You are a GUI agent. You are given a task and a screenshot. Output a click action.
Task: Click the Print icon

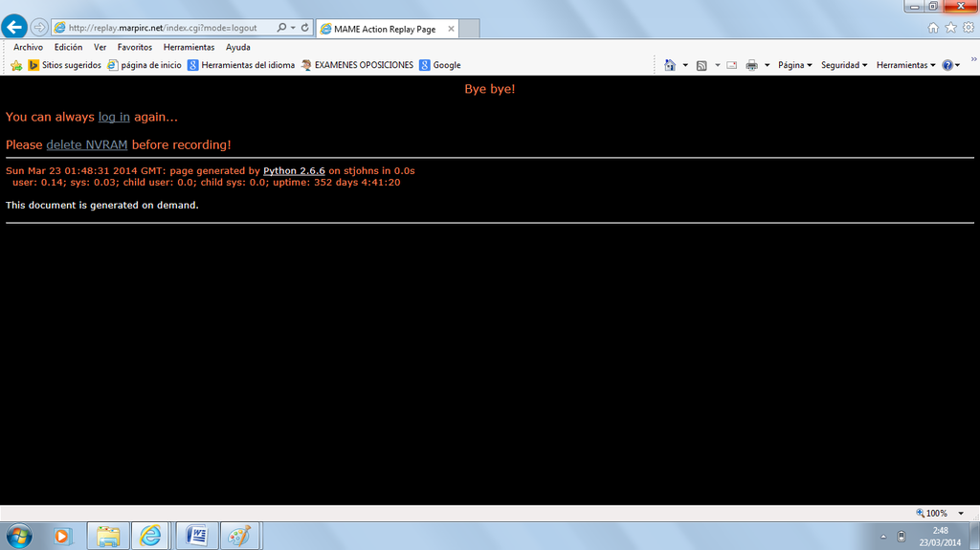(x=752, y=65)
